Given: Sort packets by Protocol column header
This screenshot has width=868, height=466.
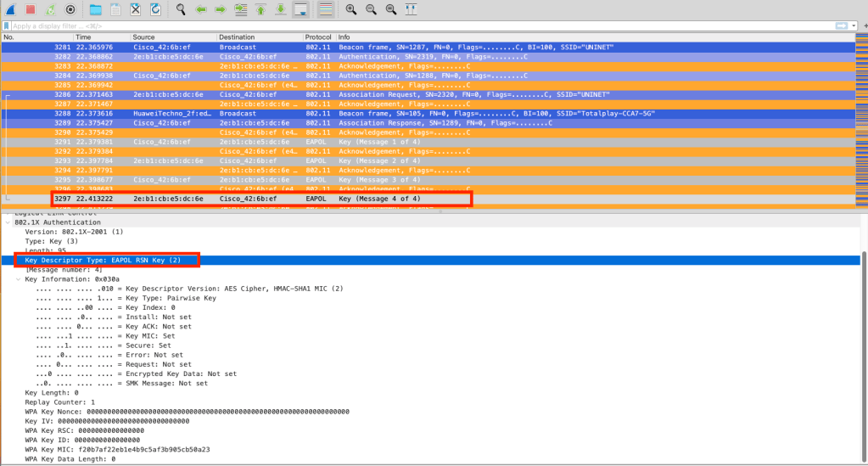Looking at the screenshot, I should 319,37.
